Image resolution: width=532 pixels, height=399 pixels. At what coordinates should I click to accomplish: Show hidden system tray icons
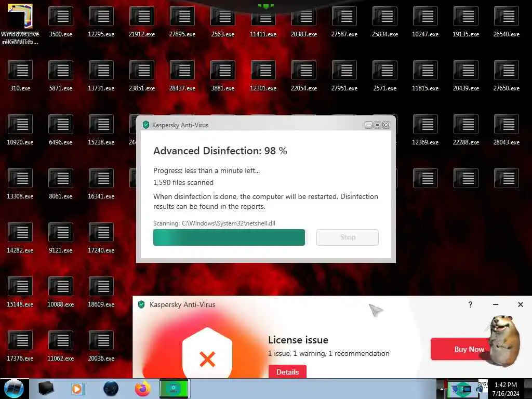(442, 389)
